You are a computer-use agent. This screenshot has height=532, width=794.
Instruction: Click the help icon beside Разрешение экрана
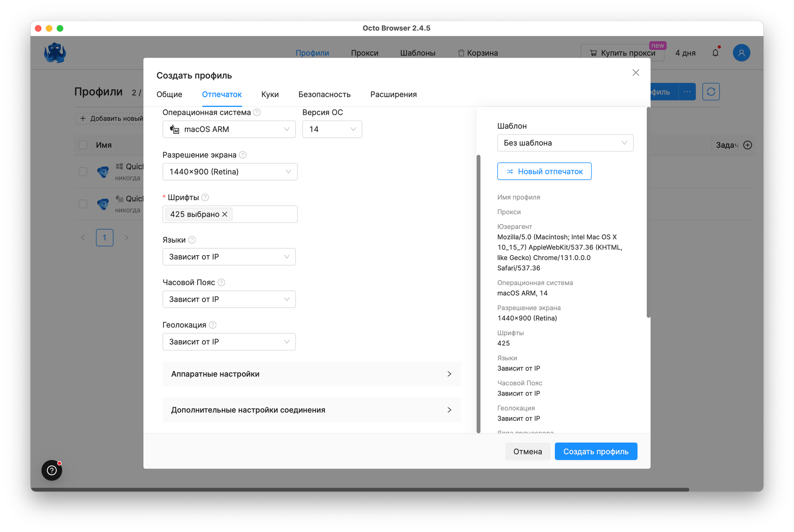tap(243, 155)
